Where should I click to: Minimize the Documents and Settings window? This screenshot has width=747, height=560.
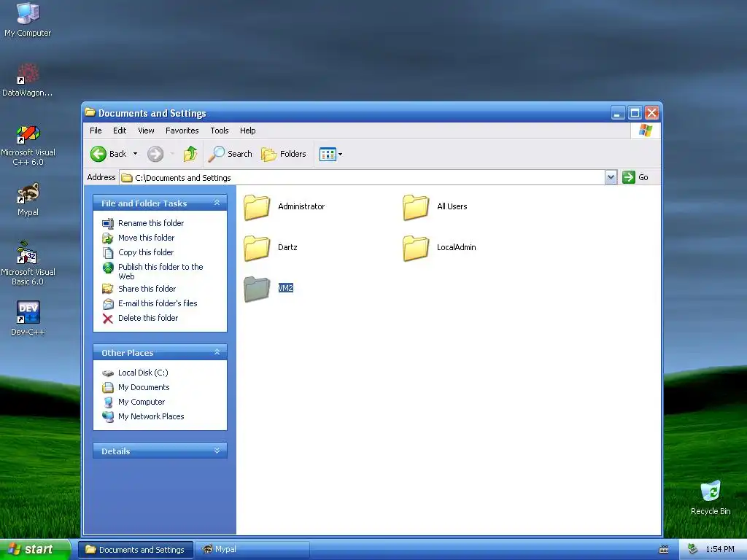pyautogui.click(x=618, y=113)
